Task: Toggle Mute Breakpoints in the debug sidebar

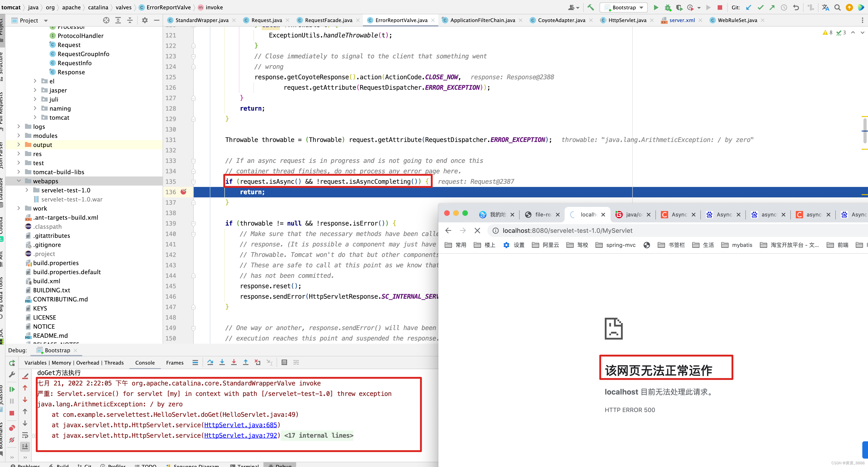Action: 12,440
